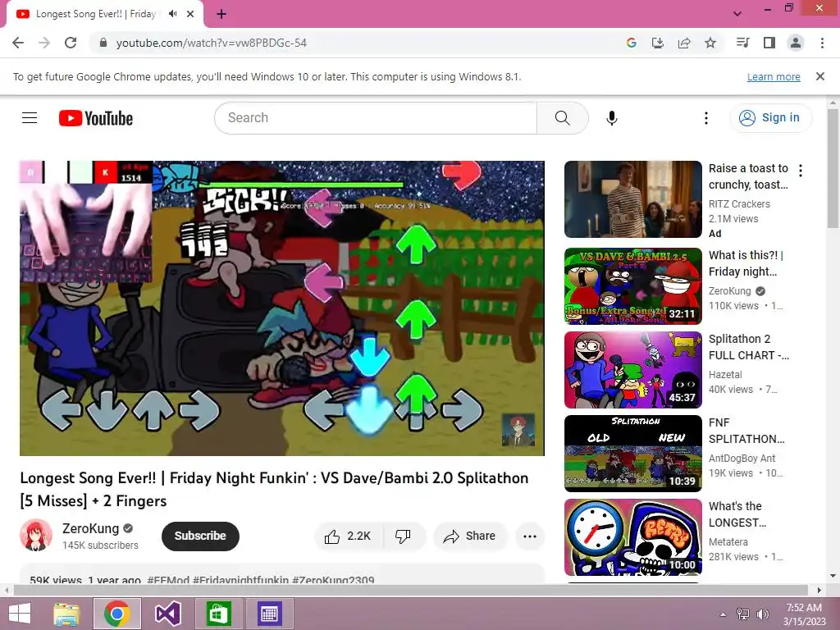
Task: Play the FNF SPLITATHON old vs new thumbnail
Action: click(632, 453)
